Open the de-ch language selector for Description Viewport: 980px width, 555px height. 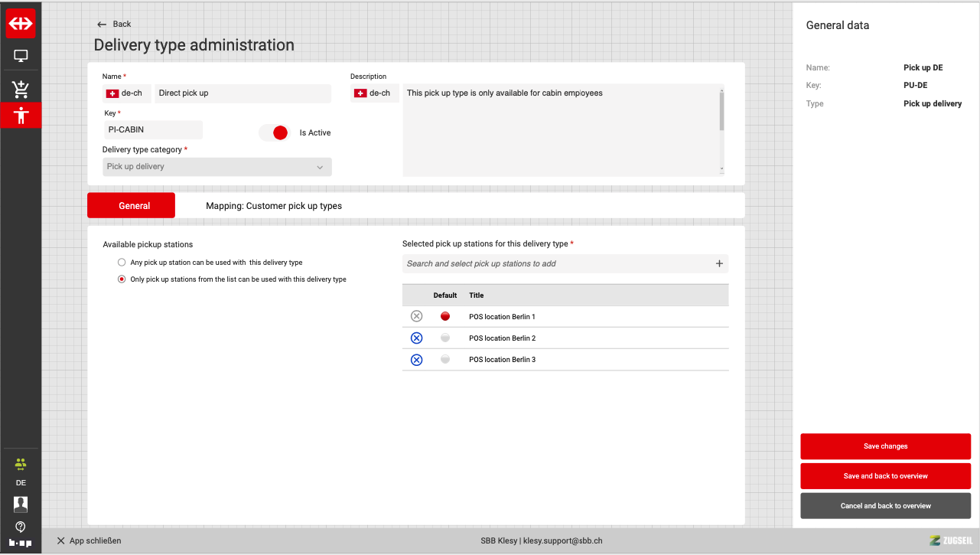point(373,93)
